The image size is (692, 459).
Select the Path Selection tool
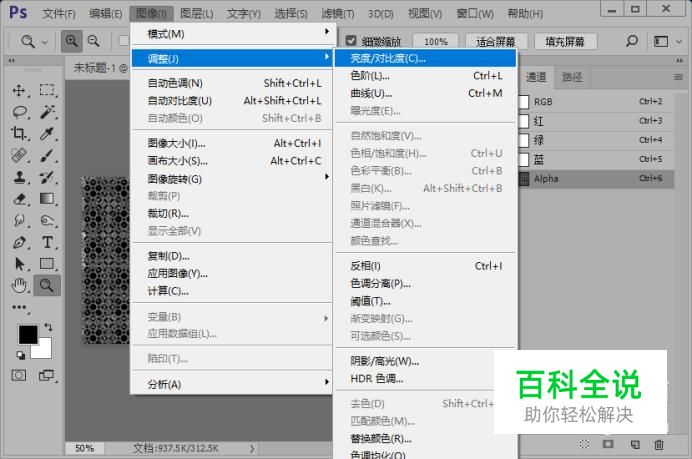[x=19, y=263]
